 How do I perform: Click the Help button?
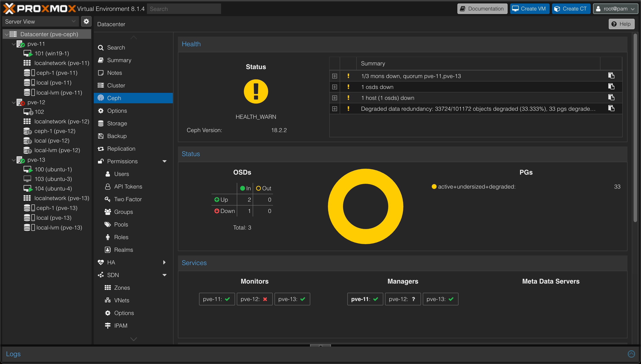point(621,24)
